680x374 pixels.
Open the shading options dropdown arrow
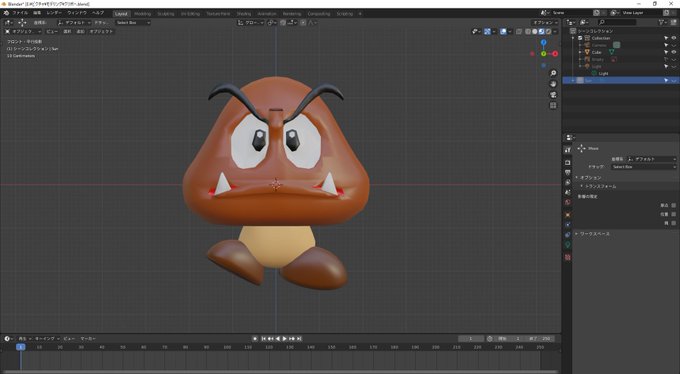tap(556, 32)
